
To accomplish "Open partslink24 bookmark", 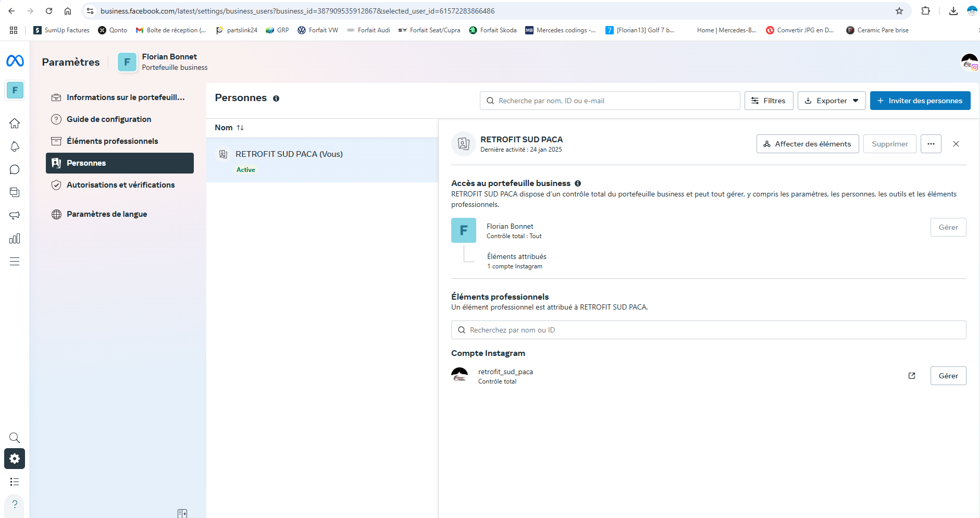I will click(237, 30).
